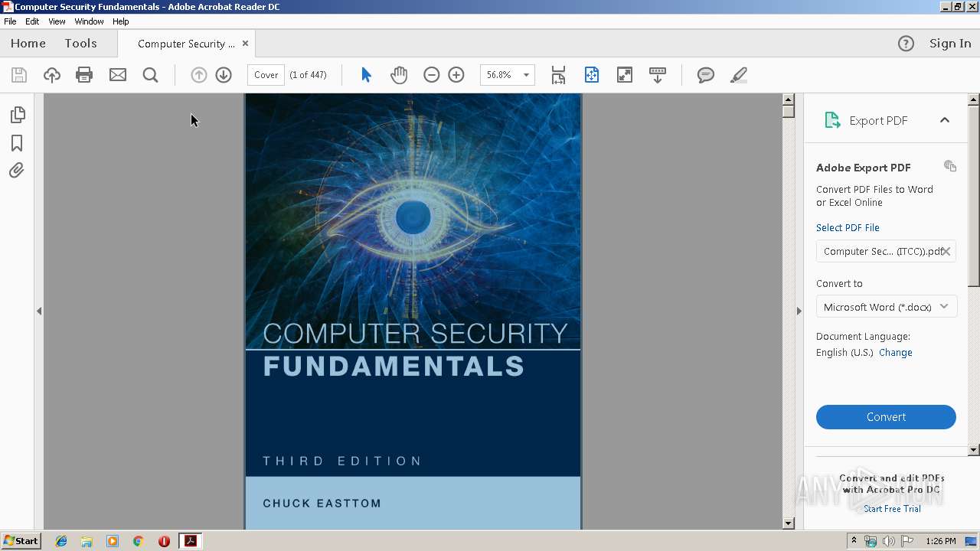Open the Find text magnifier tool
The image size is (980, 551).
[151, 75]
